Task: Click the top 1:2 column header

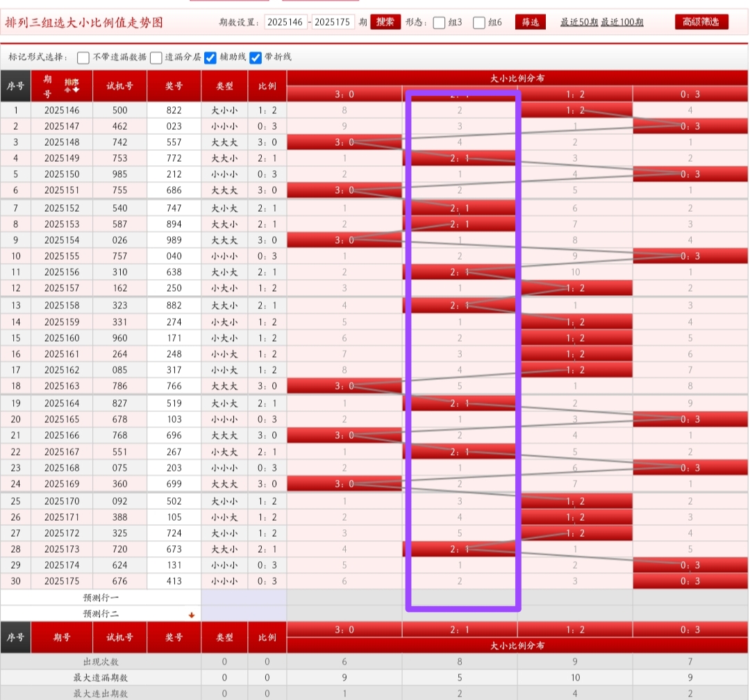Action: (x=575, y=94)
